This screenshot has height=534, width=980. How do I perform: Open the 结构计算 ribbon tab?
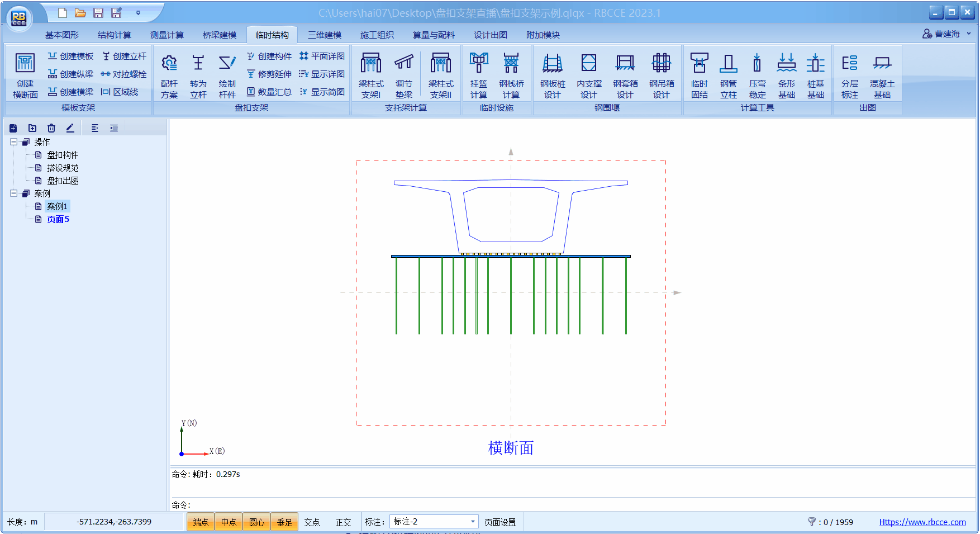pos(115,35)
